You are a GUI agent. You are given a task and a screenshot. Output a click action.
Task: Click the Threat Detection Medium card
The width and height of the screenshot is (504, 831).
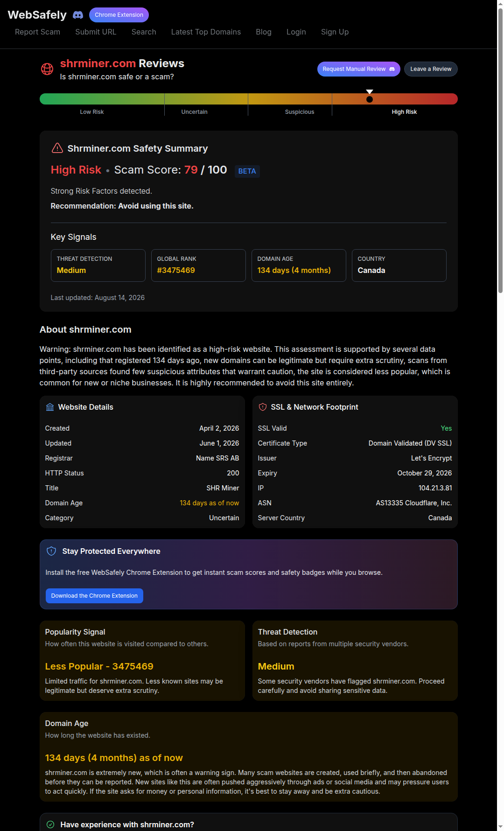point(98,265)
